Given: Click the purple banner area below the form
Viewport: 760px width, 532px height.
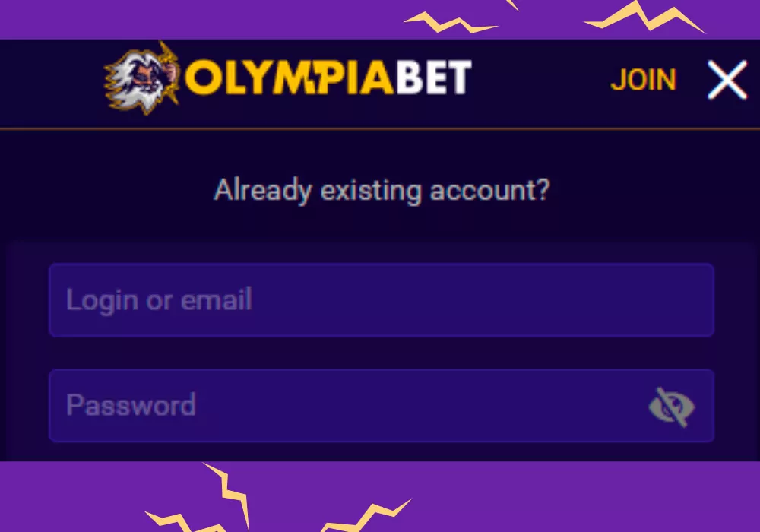Looking at the screenshot, I should pyautogui.click(x=570, y=498).
